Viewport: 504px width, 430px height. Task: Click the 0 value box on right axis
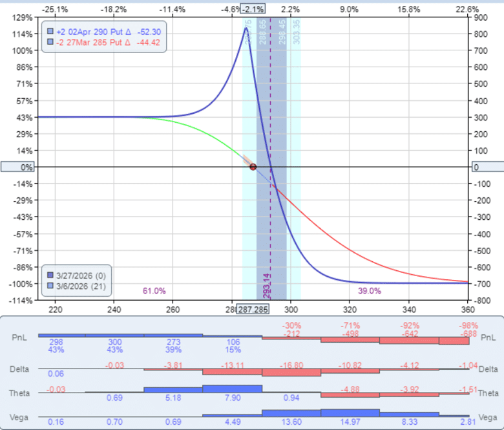tap(488, 167)
